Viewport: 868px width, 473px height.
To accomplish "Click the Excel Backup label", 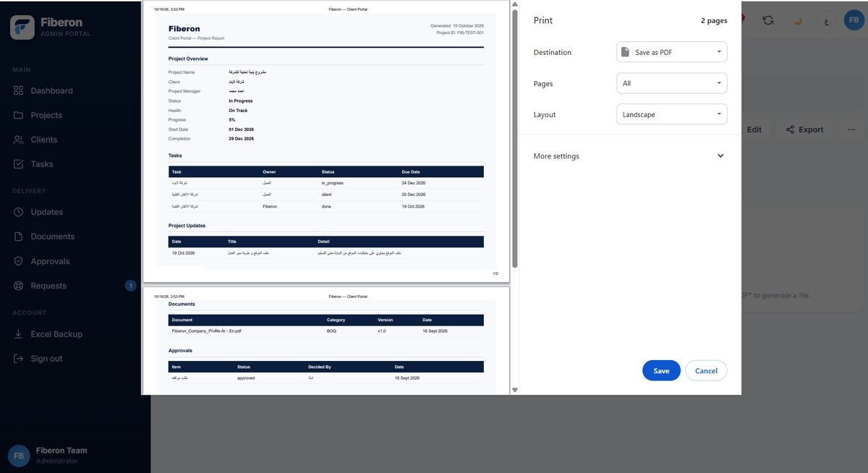I will coord(56,334).
